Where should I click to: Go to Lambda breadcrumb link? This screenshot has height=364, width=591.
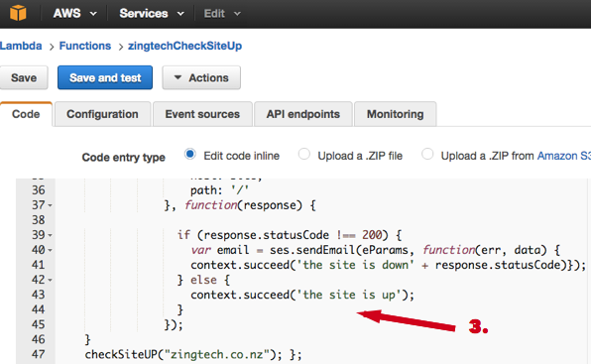21,46
